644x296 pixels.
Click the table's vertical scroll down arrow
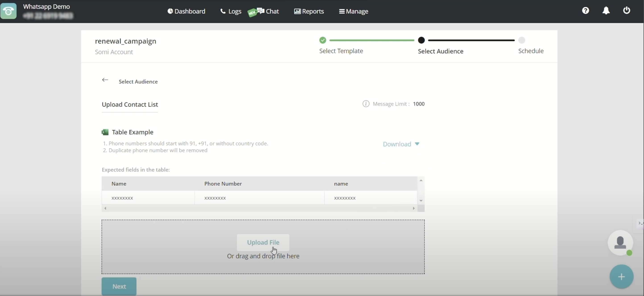pyautogui.click(x=421, y=201)
